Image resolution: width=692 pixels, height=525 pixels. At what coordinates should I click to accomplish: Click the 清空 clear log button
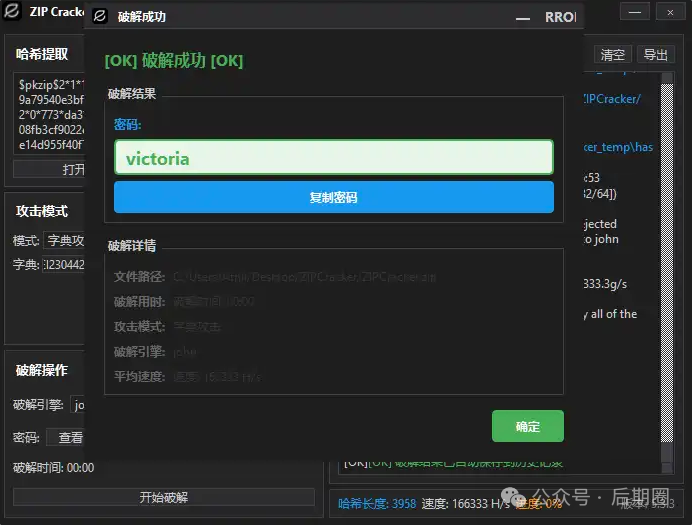point(613,55)
